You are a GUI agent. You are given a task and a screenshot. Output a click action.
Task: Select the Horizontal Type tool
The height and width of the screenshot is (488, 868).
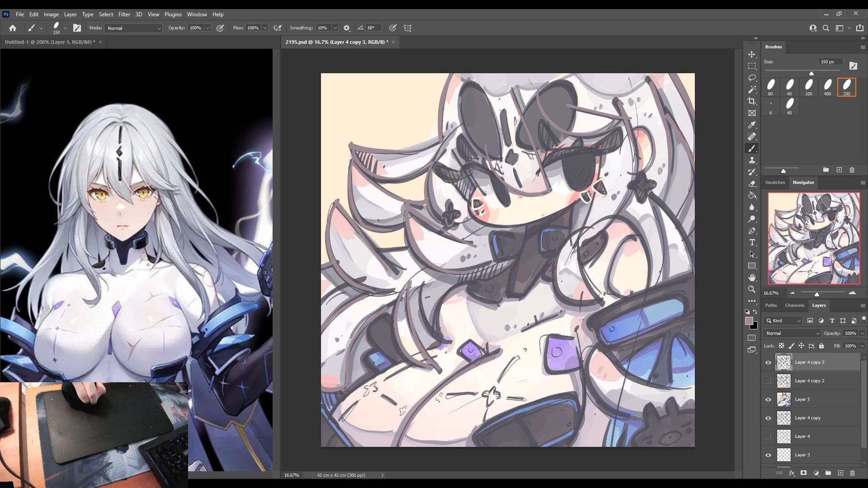click(x=752, y=242)
